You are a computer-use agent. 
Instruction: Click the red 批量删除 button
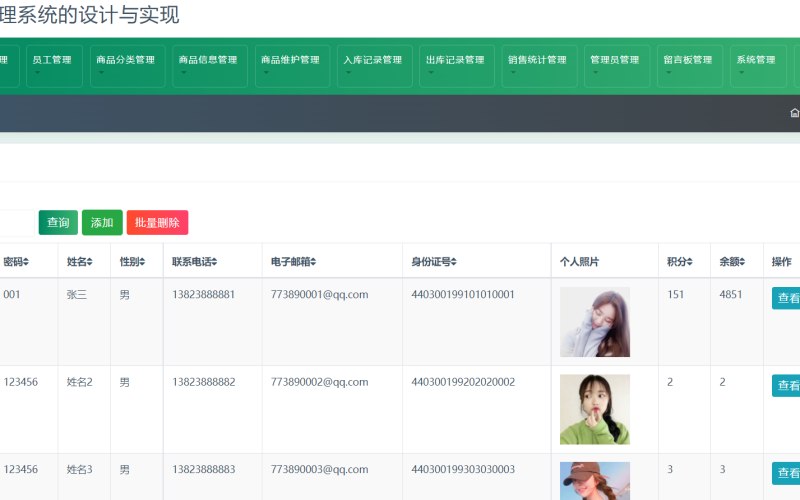pos(157,222)
